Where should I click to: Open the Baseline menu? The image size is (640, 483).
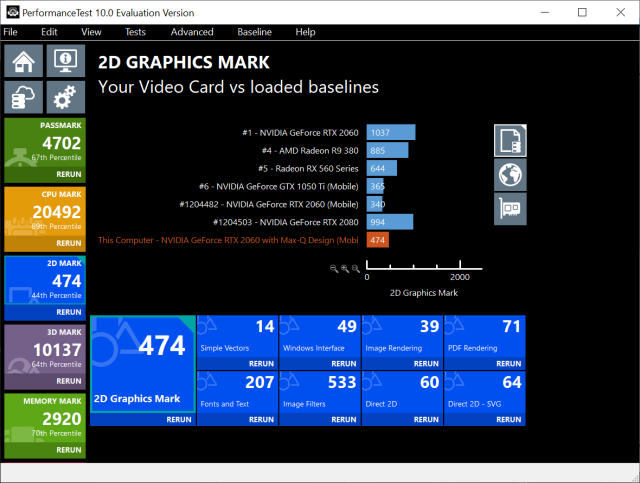254,32
